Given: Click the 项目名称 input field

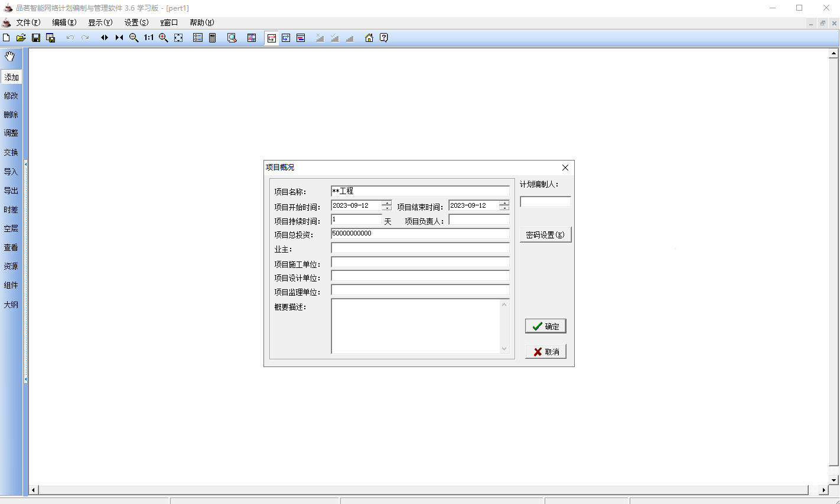Looking at the screenshot, I should coord(420,191).
